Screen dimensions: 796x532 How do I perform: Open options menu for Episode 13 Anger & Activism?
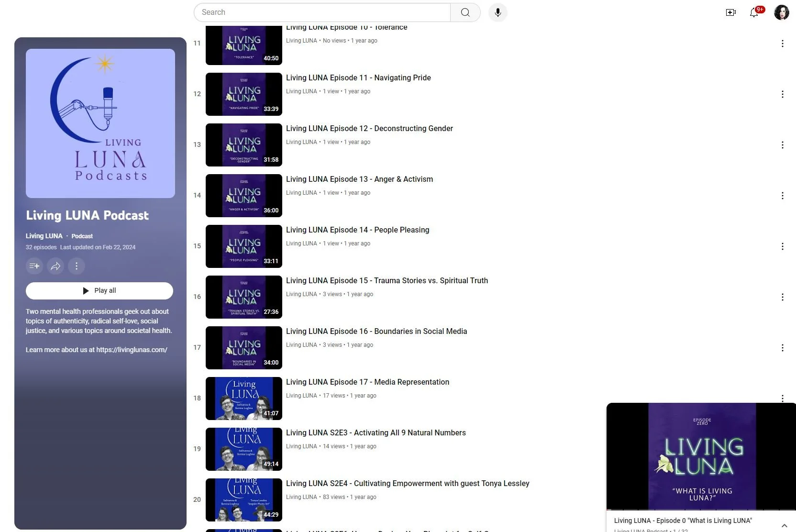click(x=783, y=196)
